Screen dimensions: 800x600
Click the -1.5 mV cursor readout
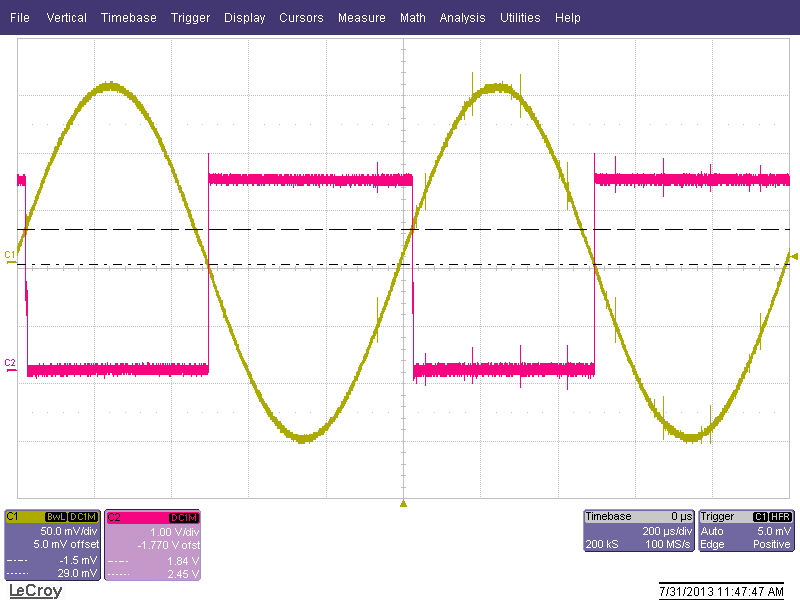(x=78, y=560)
